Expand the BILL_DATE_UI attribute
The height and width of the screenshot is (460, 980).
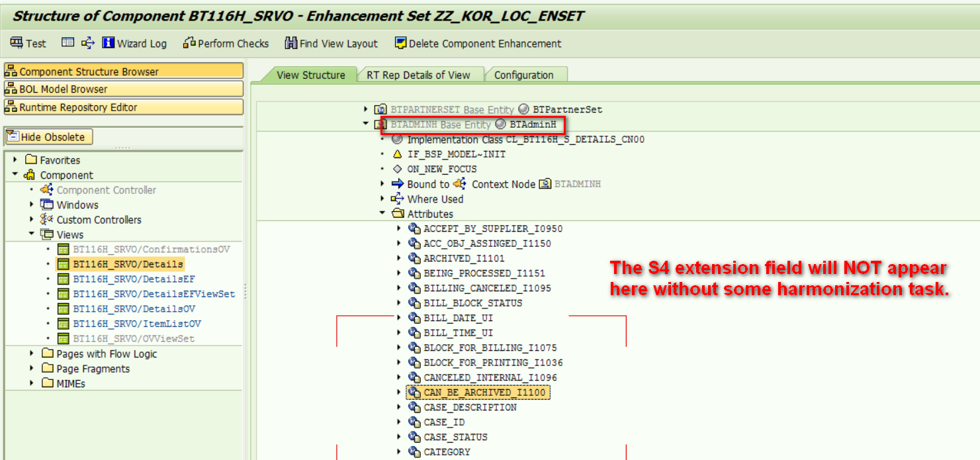click(x=398, y=318)
